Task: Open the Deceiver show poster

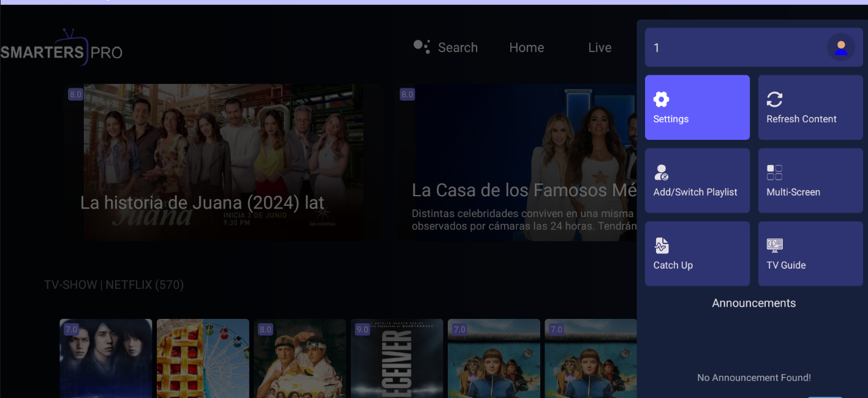Action: (396, 358)
